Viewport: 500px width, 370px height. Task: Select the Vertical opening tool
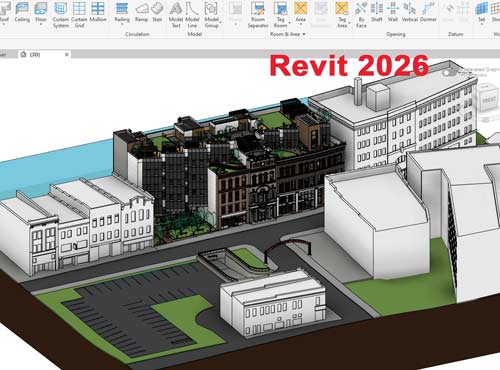(x=410, y=12)
